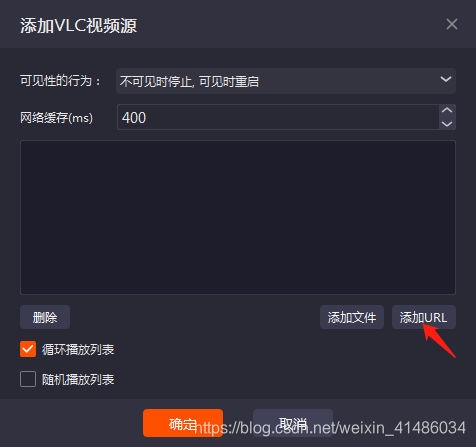Toggle loop via 循环播放列表 label text
The height and width of the screenshot is (447, 476).
(x=78, y=349)
